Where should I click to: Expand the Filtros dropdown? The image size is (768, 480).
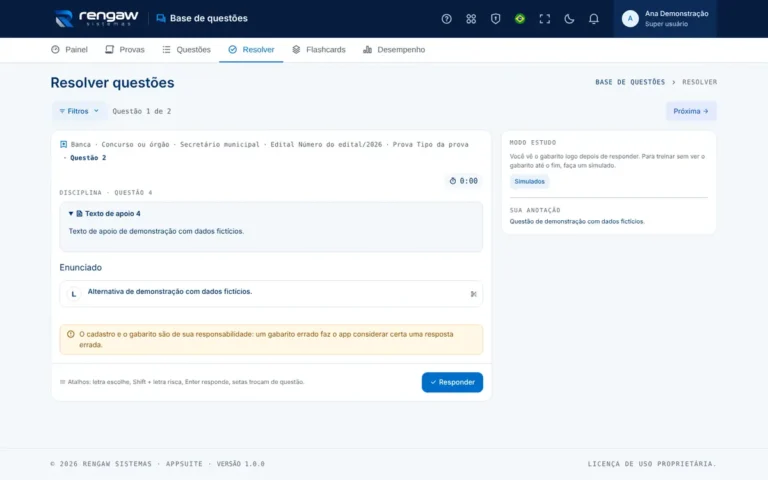pyautogui.click(x=79, y=111)
